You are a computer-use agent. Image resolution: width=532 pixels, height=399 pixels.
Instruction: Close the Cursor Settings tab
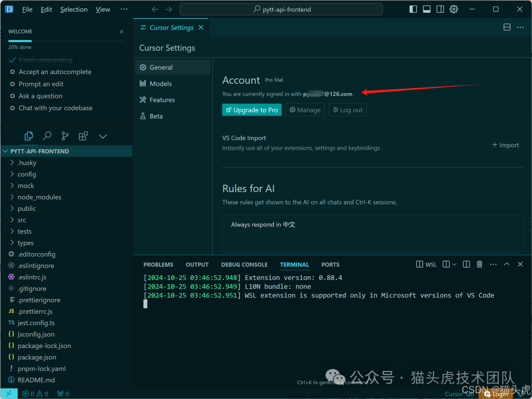[x=201, y=28]
